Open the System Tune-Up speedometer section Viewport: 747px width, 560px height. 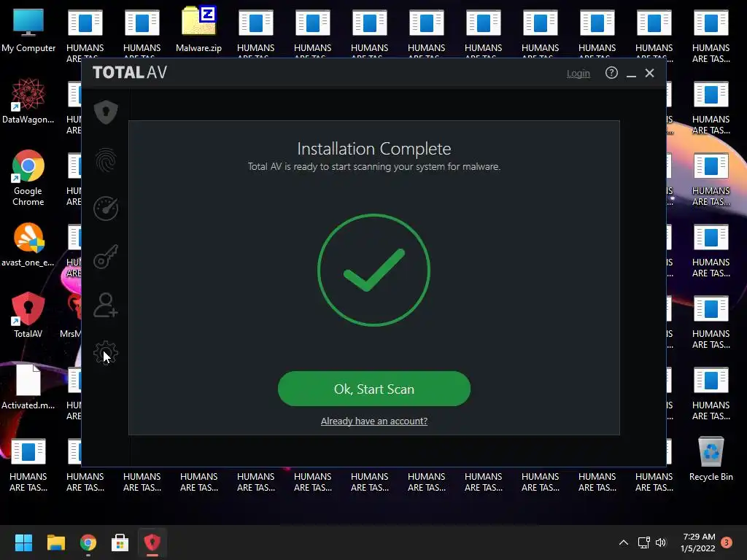coord(106,208)
